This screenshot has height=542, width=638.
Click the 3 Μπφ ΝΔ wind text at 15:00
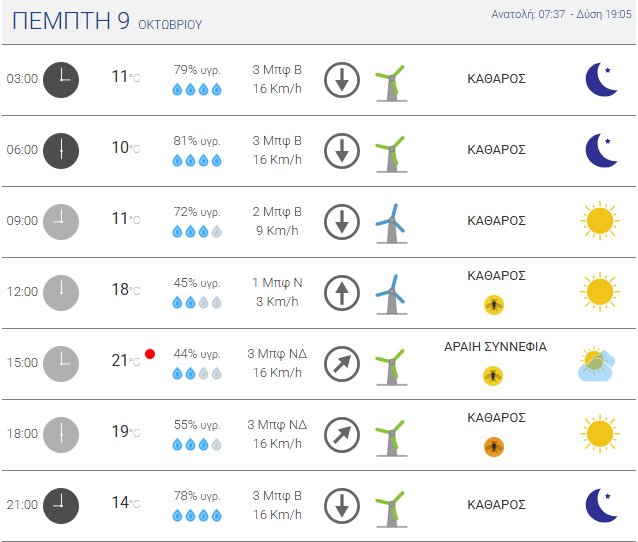[x=279, y=354]
